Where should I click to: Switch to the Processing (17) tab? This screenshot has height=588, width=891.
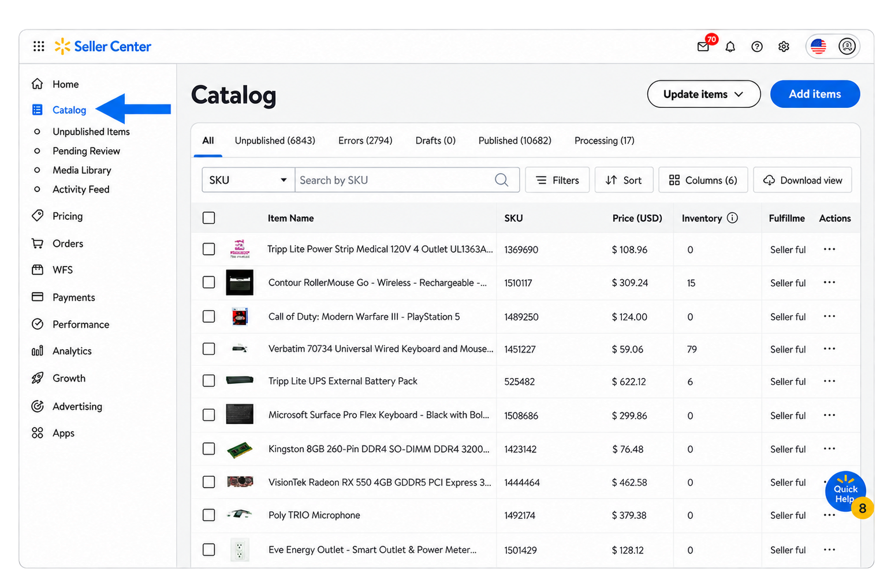coord(605,141)
